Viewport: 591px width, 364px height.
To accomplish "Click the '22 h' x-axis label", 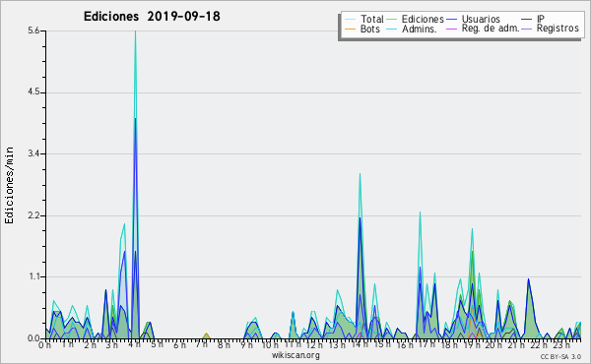I will point(539,344).
